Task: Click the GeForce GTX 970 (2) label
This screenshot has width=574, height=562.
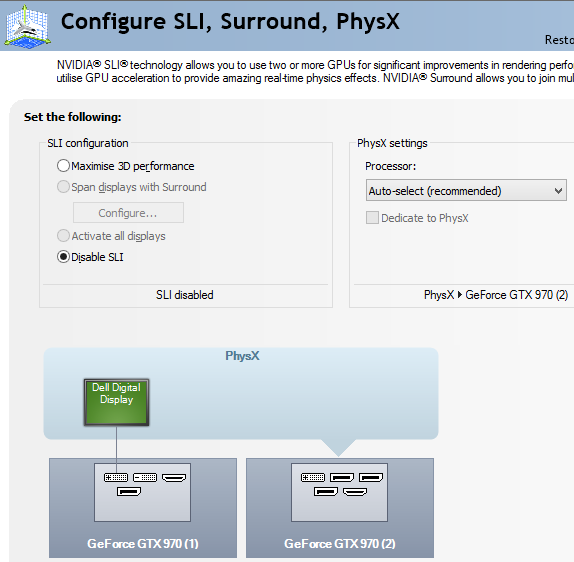Action: pyautogui.click(x=340, y=543)
